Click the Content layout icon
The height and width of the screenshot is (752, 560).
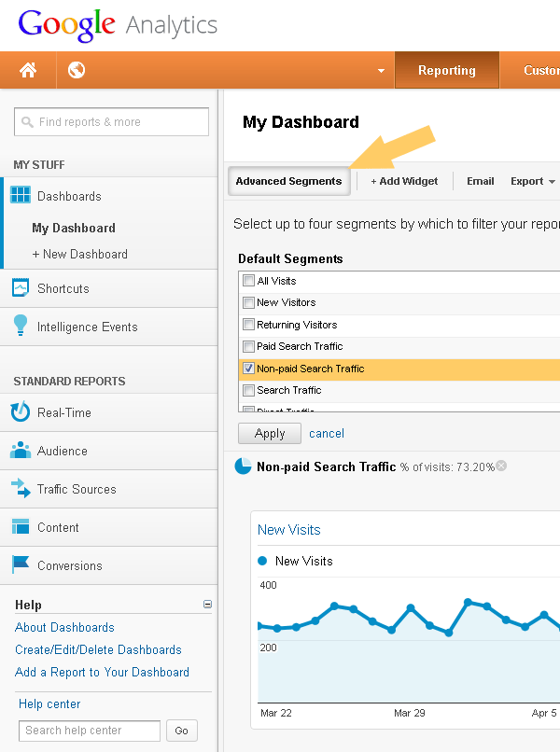pos(21,526)
